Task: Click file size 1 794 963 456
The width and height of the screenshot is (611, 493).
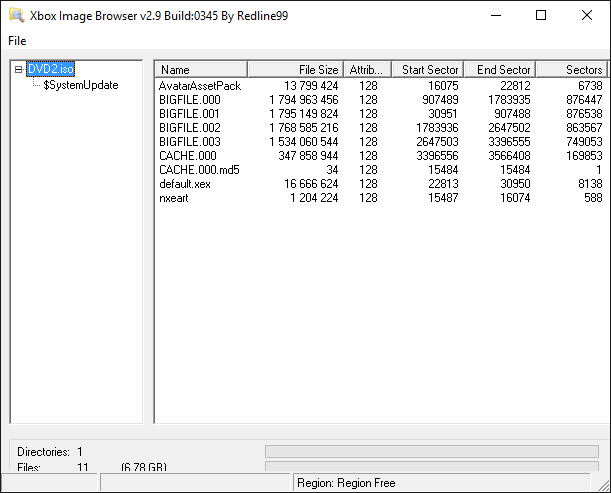Action: pos(304,99)
